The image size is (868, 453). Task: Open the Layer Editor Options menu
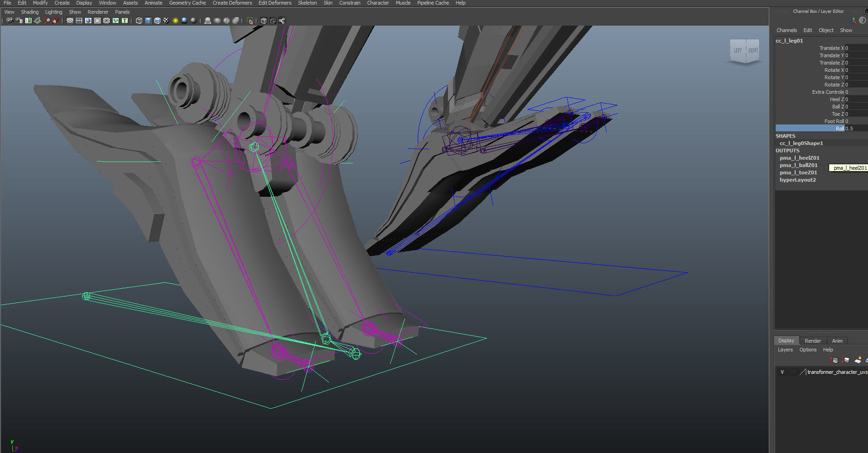pyautogui.click(x=808, y=350)
